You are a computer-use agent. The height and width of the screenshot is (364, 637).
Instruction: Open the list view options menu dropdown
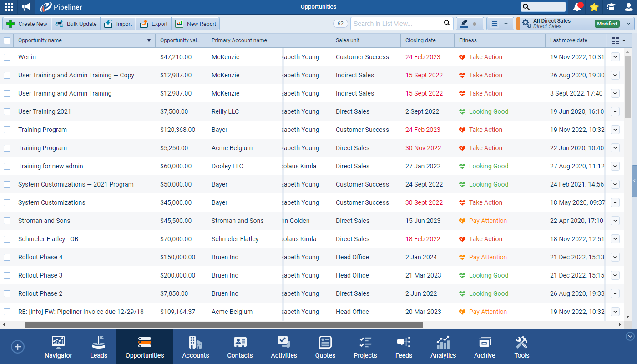500,24
